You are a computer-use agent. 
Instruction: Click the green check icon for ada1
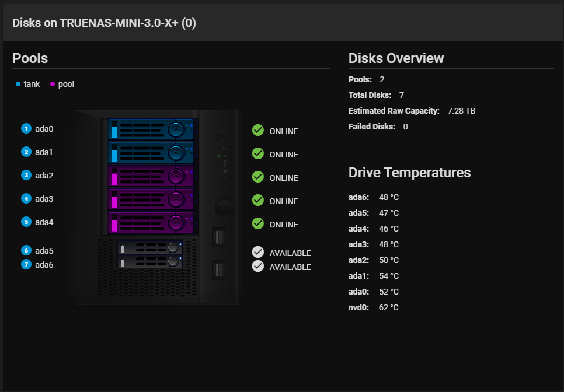pyautogui.click(x=258, y=154)
